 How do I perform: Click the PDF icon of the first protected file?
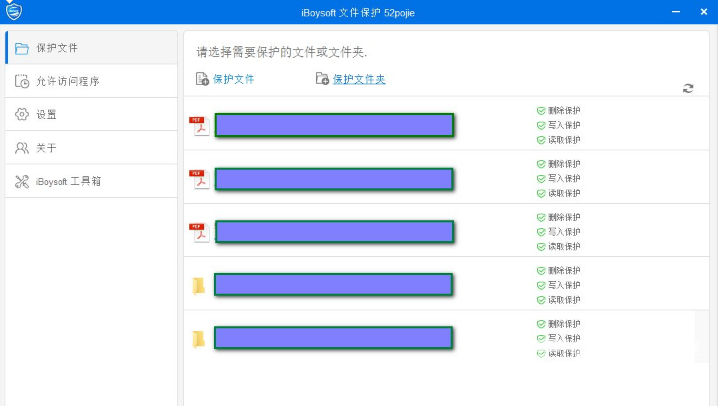[199, 125]
